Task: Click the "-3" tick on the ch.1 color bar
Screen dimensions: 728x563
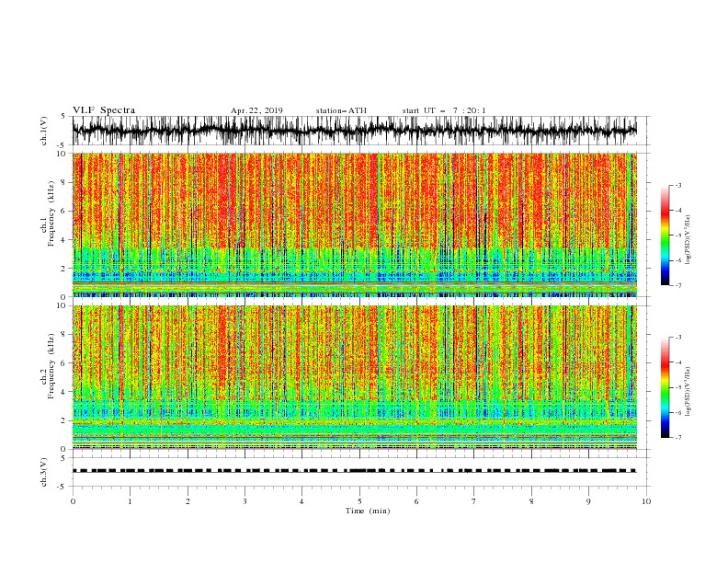Action: coord(677,185)
